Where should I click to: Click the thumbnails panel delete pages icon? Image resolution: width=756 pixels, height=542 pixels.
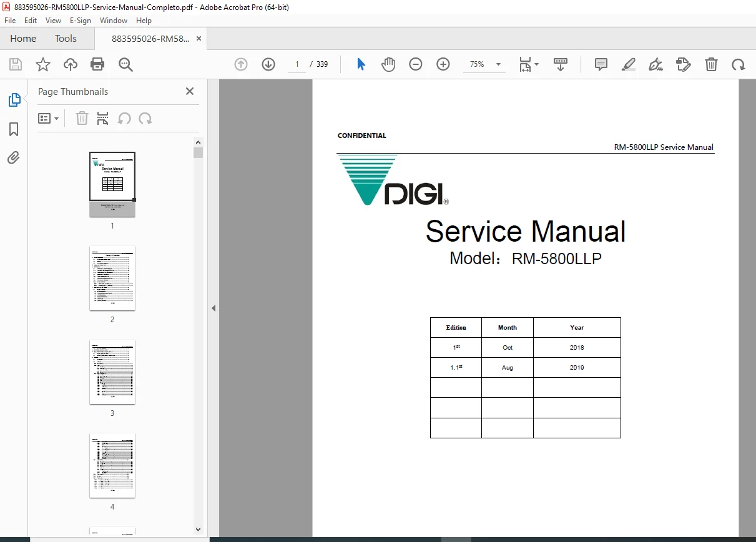(82, 118)
